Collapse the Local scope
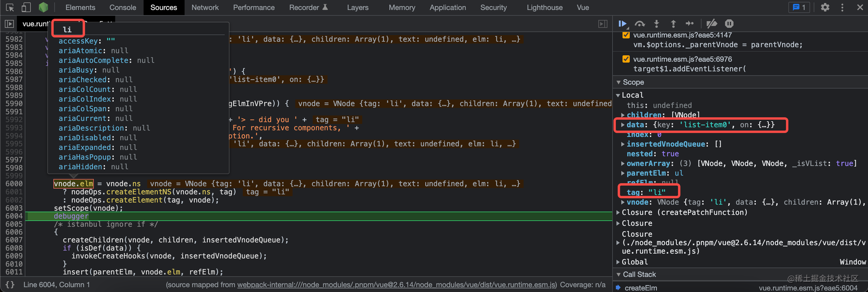Viewport: 868px width, 292px height. [618, 95]
